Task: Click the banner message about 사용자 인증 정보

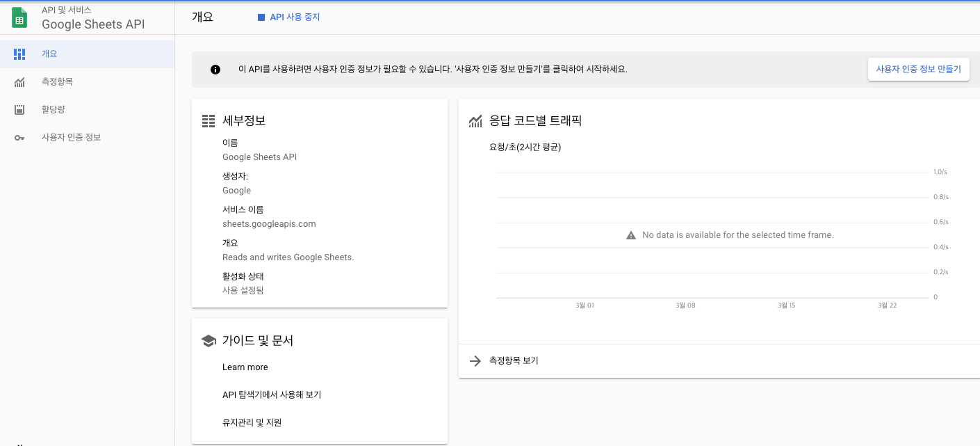Action: click(x=433, y=70)
